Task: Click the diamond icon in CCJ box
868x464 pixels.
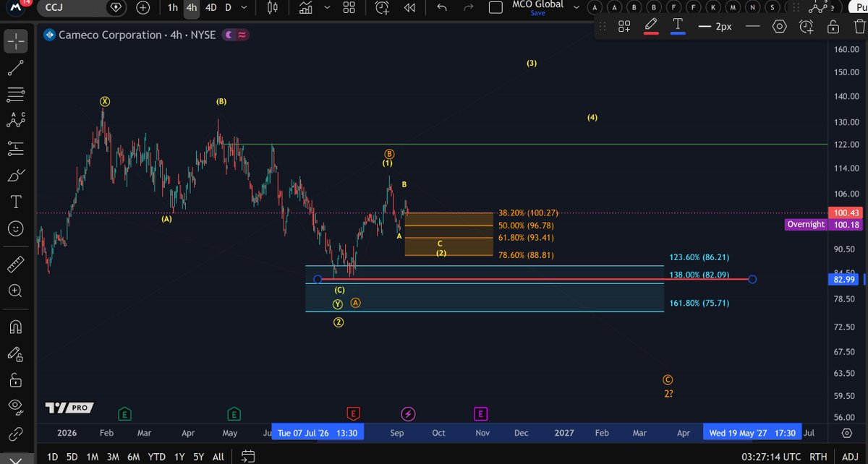Action: [x=116, y=8]
